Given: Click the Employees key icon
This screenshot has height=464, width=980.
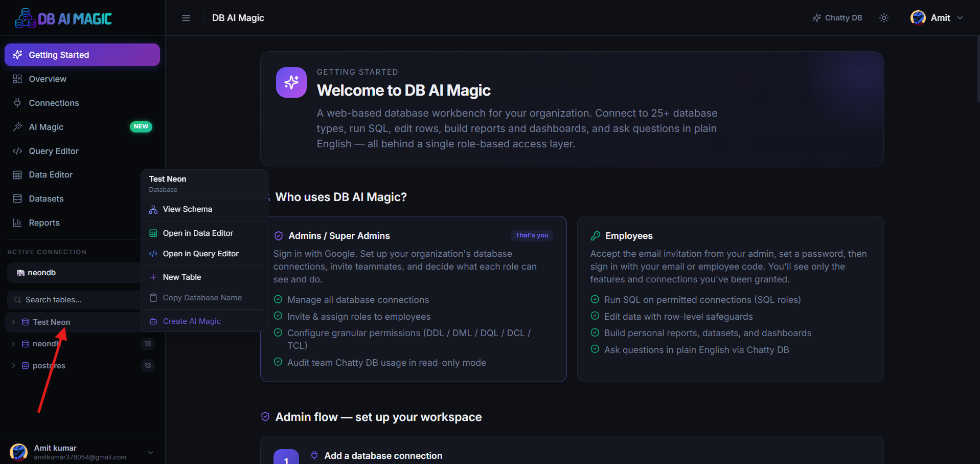Looking at the screenshot, I should 596,236.
